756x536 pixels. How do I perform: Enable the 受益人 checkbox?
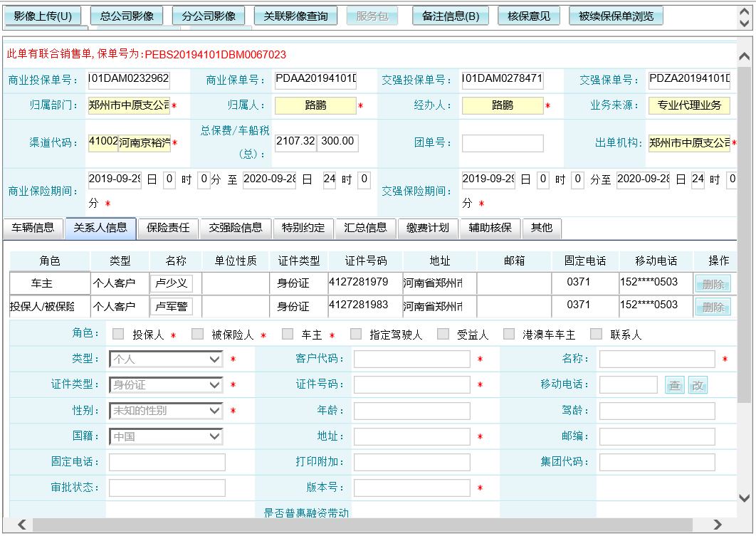coord(443,334)
